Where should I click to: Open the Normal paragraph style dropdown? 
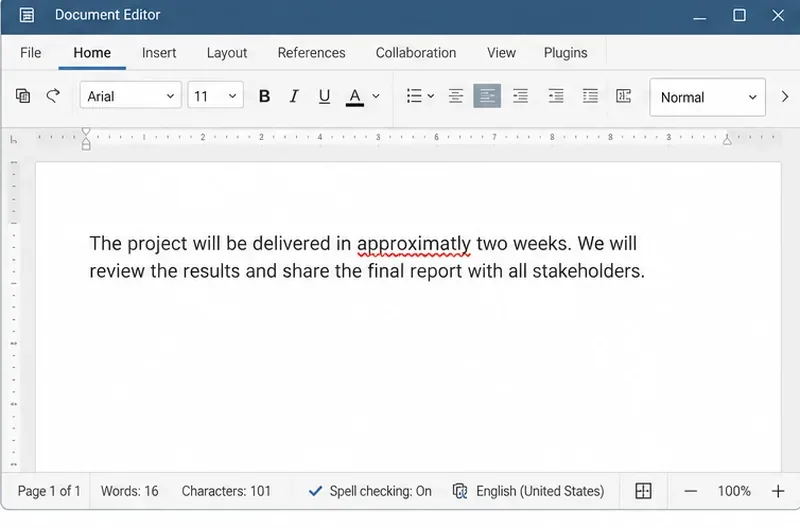click(x=707, y=97)
